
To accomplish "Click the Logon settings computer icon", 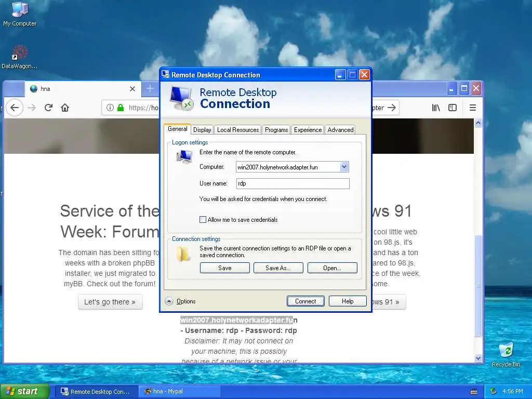I will [184, 157].
